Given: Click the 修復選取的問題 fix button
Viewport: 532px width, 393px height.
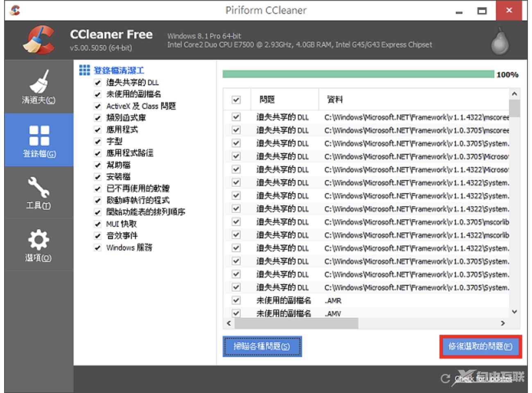Looking at the screenshot, I should tap(480, 347).
